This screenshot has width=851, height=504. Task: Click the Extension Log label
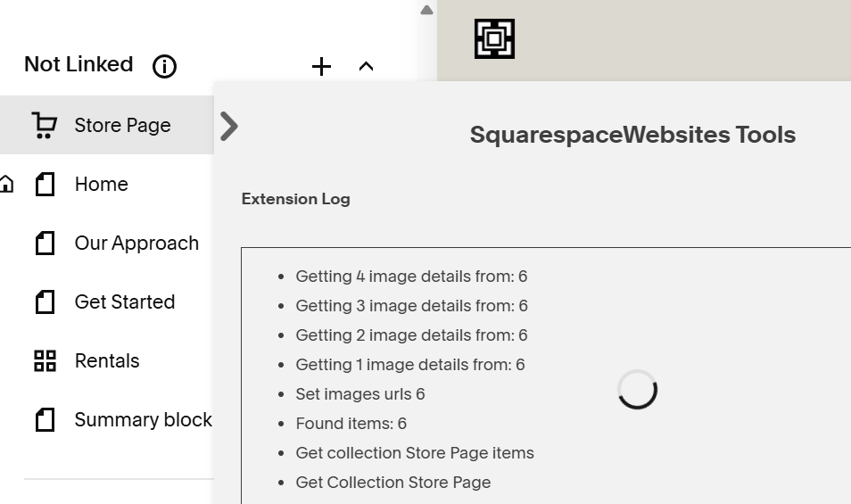pyautogui.click(x=296, y=199)
